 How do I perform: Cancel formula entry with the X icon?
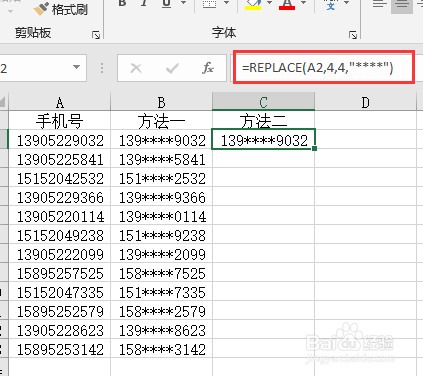(x=136, y=68)
